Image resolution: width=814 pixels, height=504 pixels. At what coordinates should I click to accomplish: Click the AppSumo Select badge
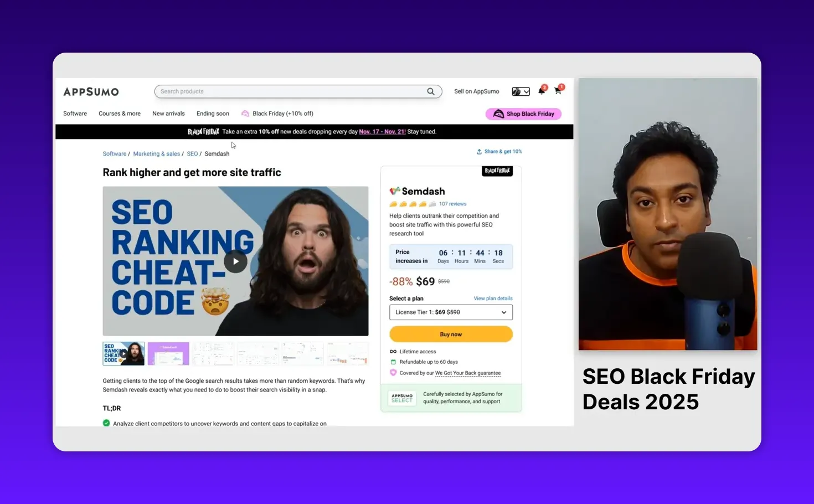point(402,398)
